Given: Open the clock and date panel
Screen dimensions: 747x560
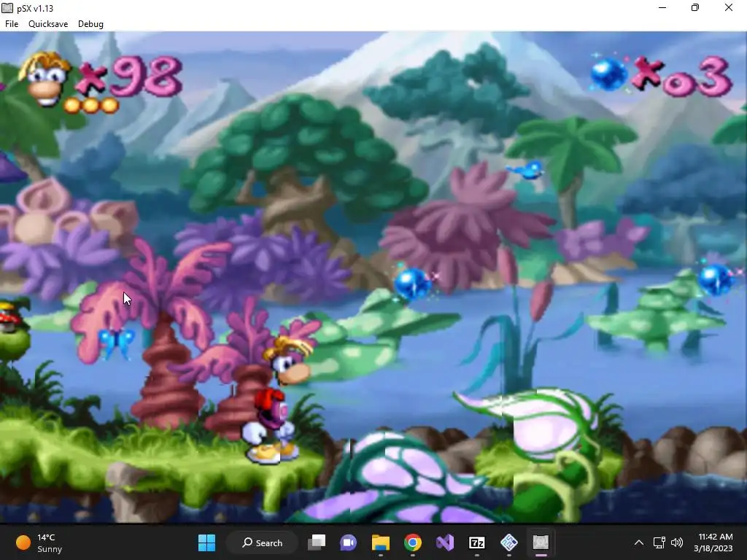Looking at the screenshot, I should [713, 542].
